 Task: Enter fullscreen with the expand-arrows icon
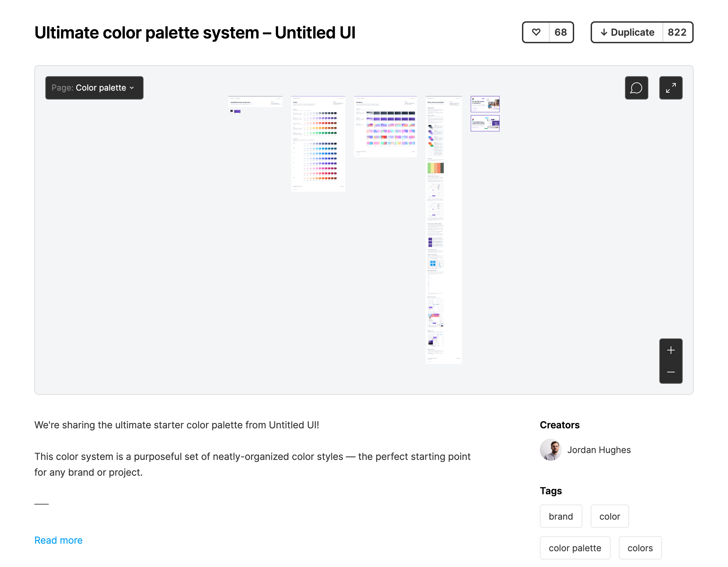pos(671,88)
